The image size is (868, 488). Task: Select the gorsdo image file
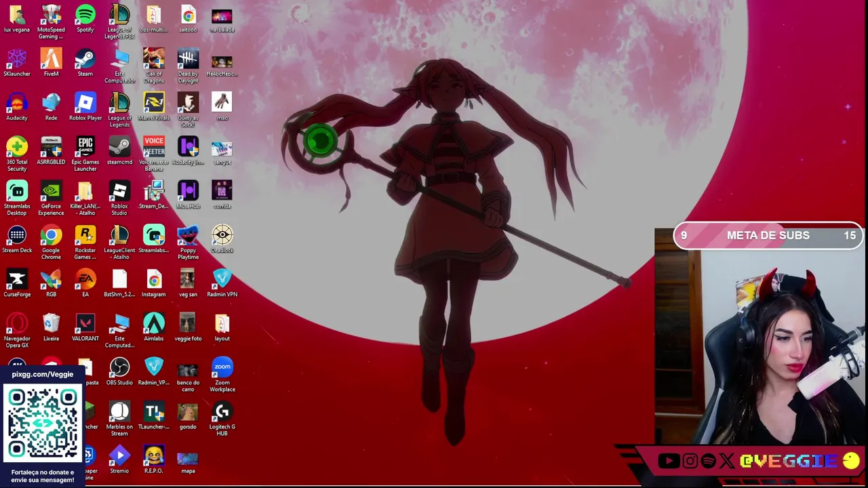188,415
